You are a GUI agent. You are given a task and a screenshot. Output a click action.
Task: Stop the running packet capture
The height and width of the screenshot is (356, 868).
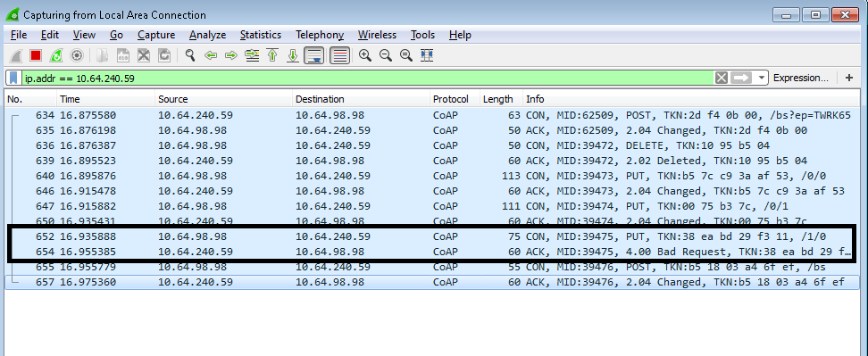pyautogui.click(x=36, y=55)
